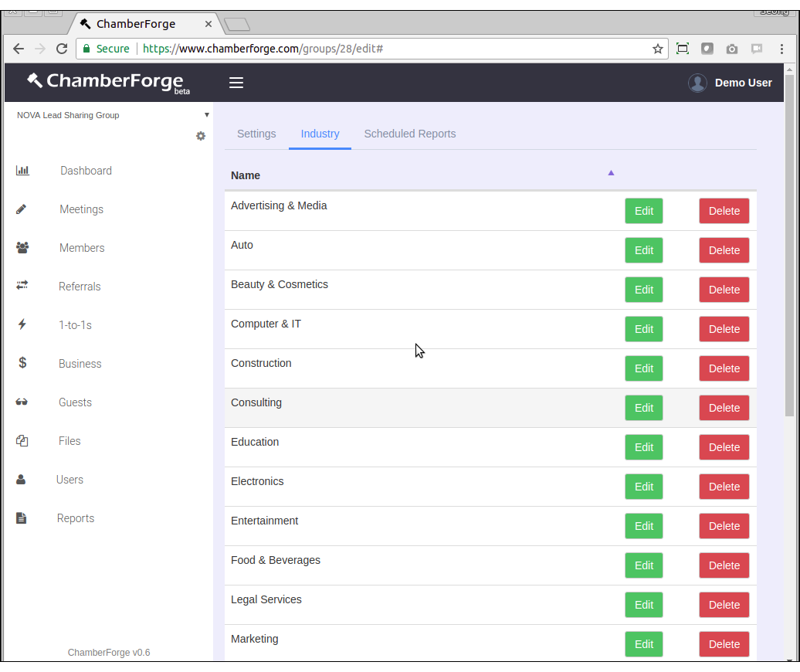Open Demo User account menu

730,83
